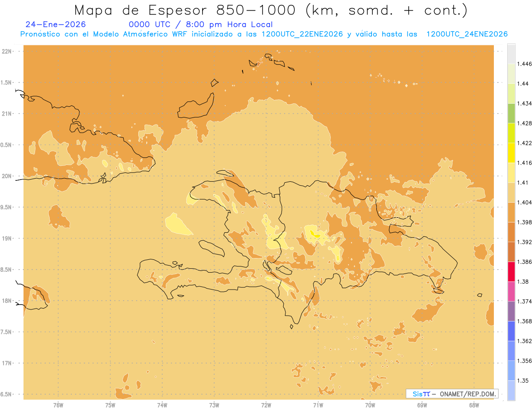Click the longitude label '74W'
This screenshot has width=532, height=411.
click(x=162, y=405)
